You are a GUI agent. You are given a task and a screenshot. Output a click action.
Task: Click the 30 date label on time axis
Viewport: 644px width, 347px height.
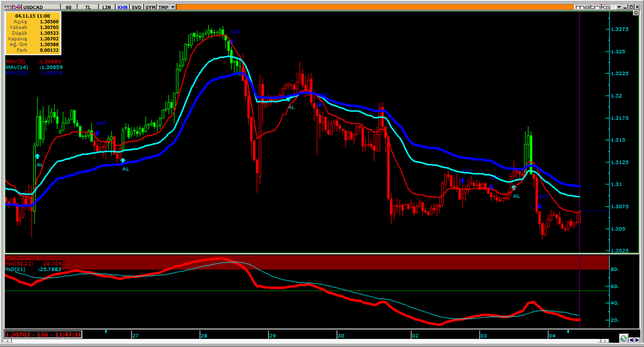tap(341, 336)
